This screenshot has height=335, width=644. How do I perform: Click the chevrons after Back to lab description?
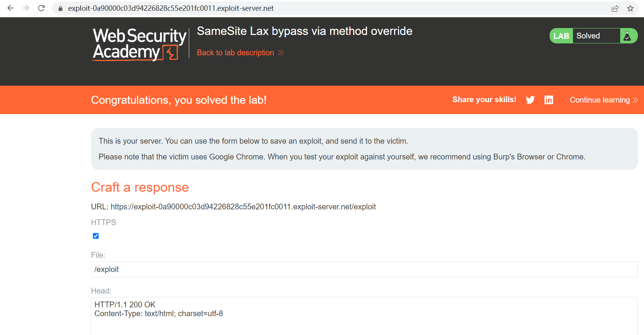[281, 53]
